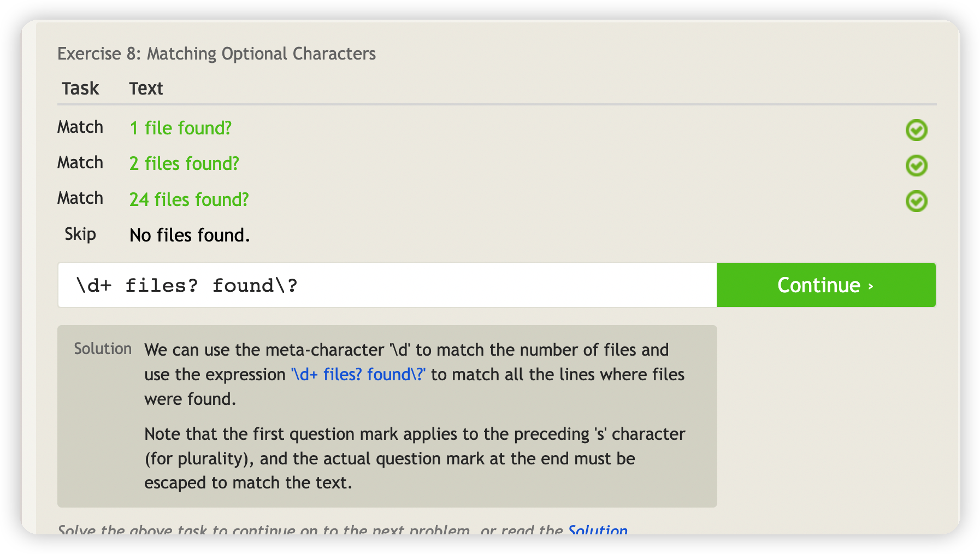Focus the regex pattern input field
Screen dimensions: 980x554
pos(387,285)
